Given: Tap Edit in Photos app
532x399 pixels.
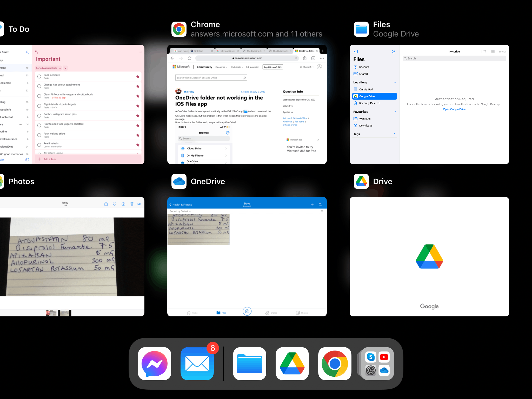Looking at the screenshot, I should pyautogui.click(x=139, y=204).
